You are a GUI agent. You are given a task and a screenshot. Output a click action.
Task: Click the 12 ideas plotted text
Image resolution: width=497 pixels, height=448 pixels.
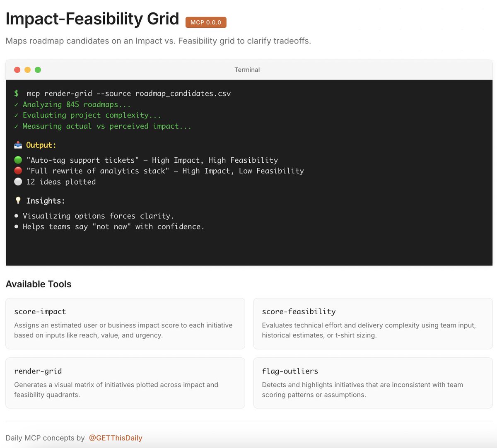coord(61,182)
